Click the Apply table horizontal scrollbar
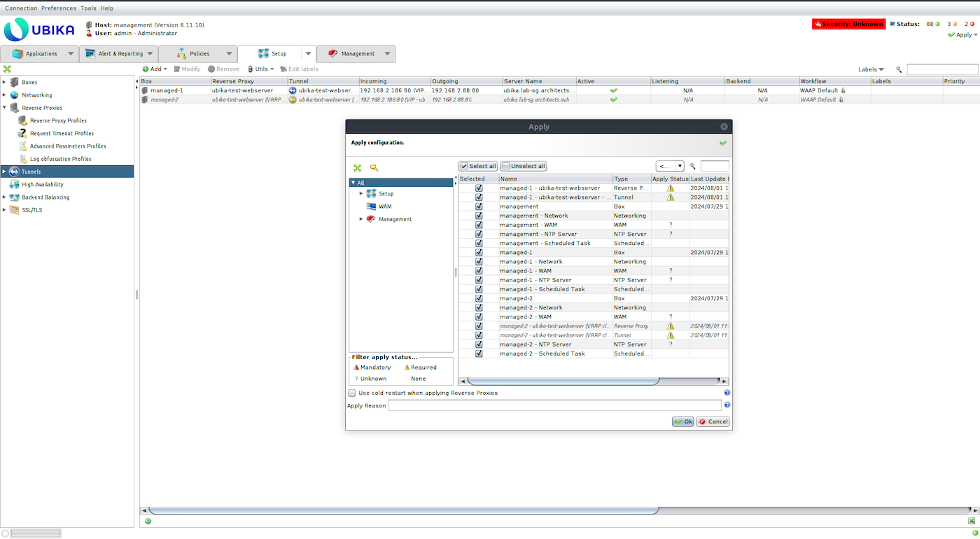 click(x=563, y=381)
